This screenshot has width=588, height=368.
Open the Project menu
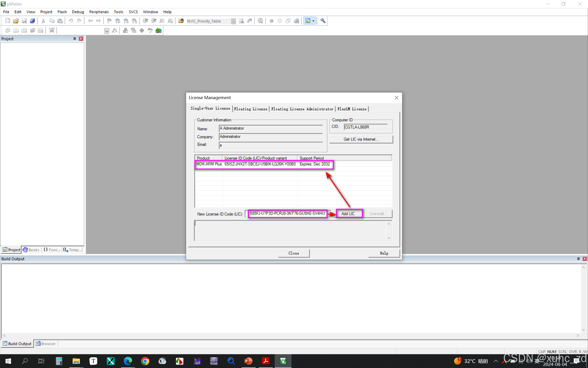point(46,12)
